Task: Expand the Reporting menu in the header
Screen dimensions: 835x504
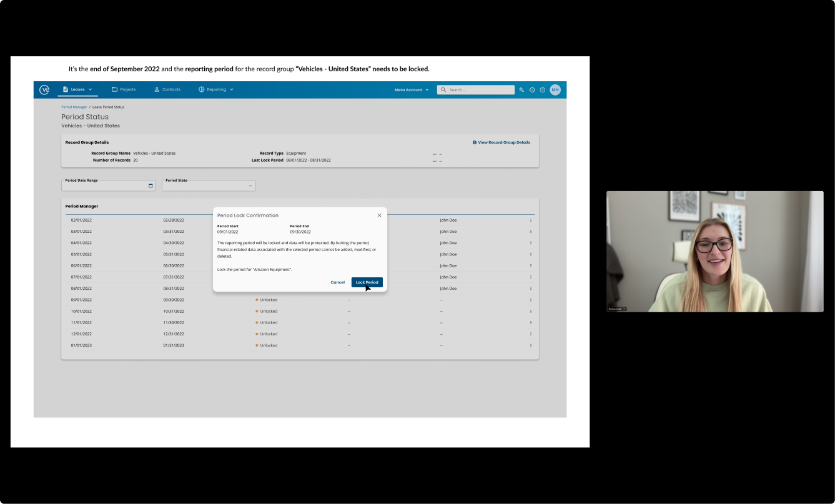Action: [x=216, y=90]
